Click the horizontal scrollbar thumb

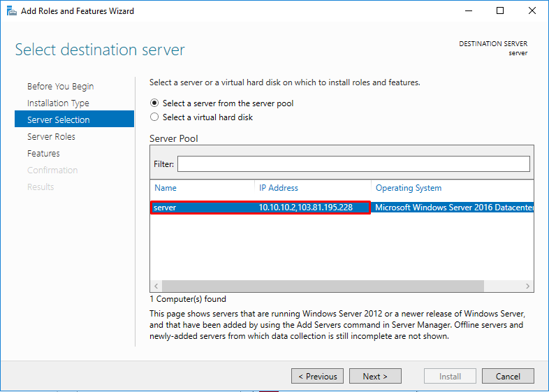(323, 286)
